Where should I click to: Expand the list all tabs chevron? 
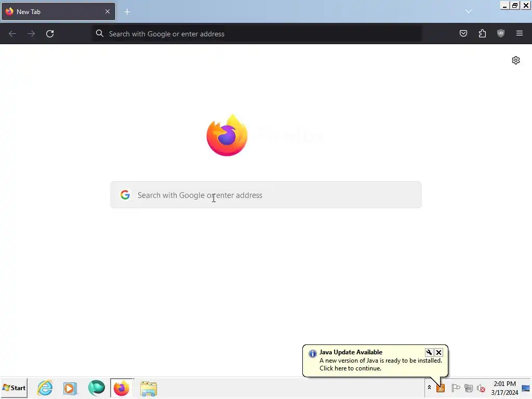469,11
